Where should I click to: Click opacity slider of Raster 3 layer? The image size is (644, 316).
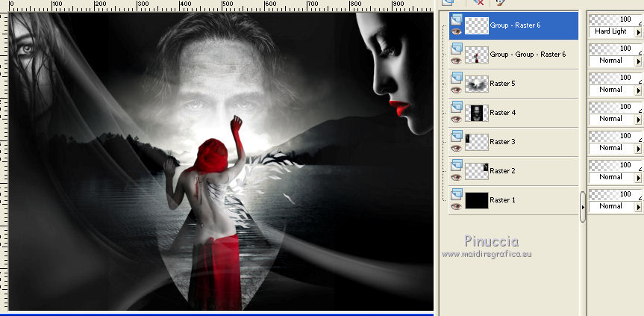[615, 136]
